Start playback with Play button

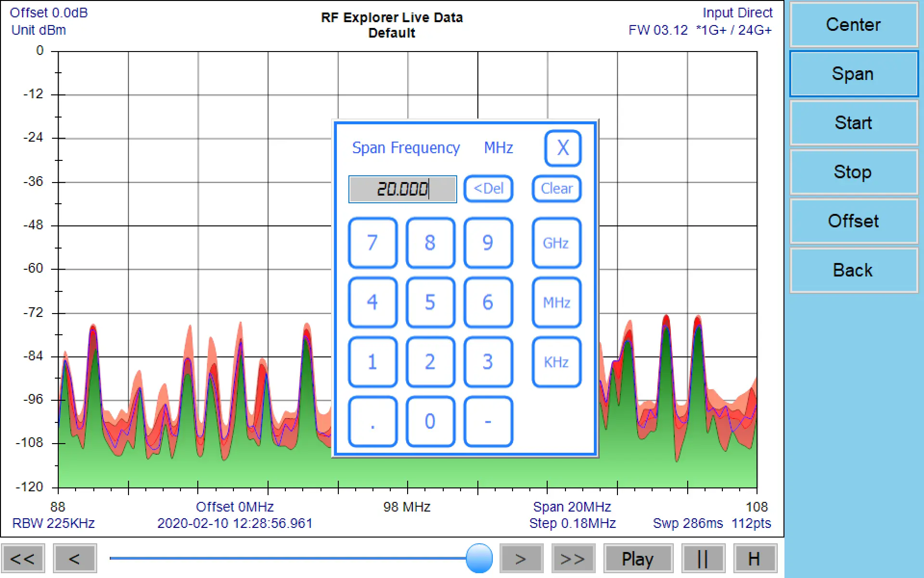tap(638, 559)
